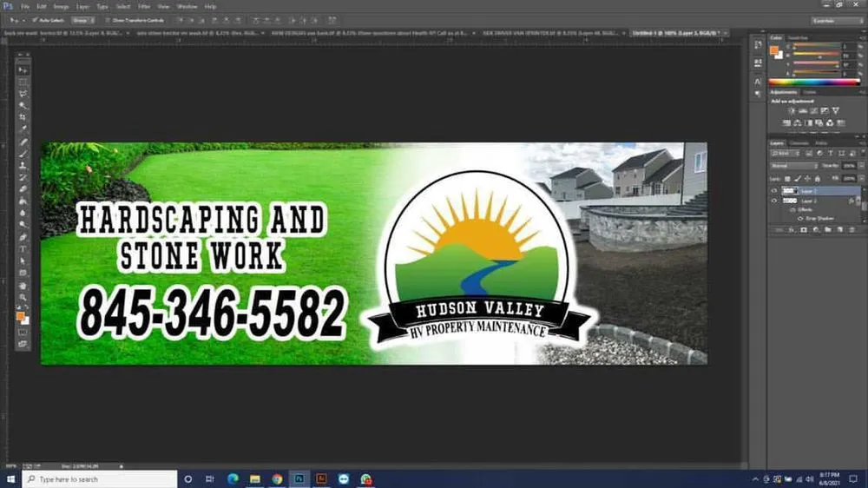868x488 pixels.
Task: Pick a color from the spectrum ramp
Action: (x=815, y=82)
